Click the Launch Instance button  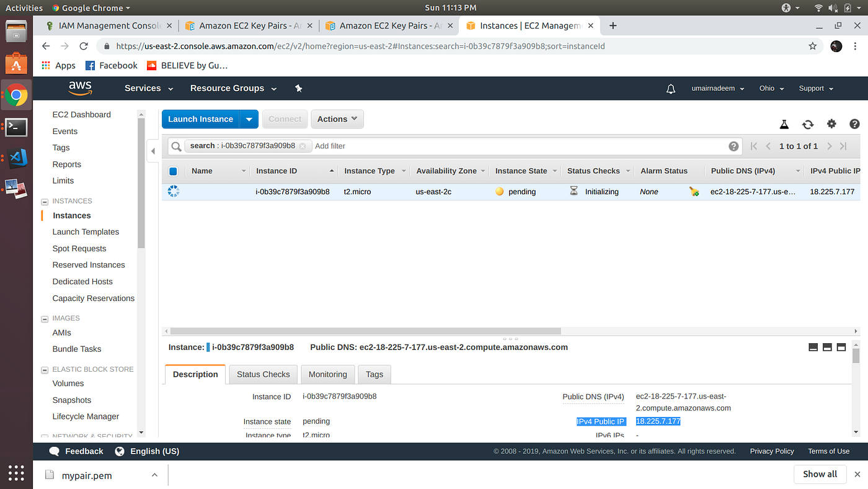pos(201,119)
